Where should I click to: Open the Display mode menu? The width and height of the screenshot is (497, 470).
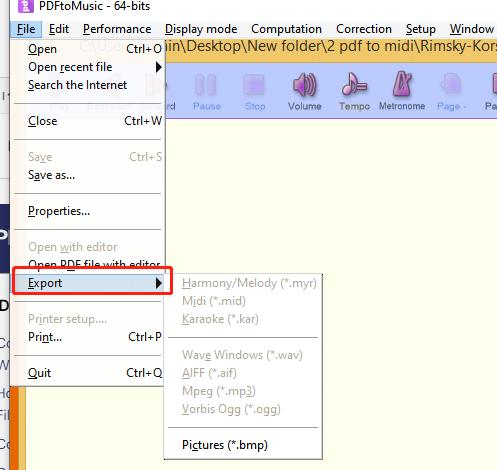point(201,29)
